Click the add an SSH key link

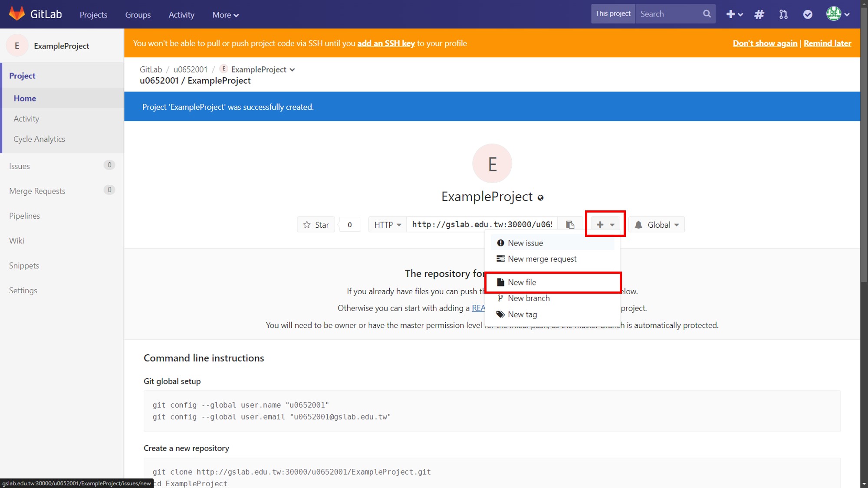[x=386, y=43]
